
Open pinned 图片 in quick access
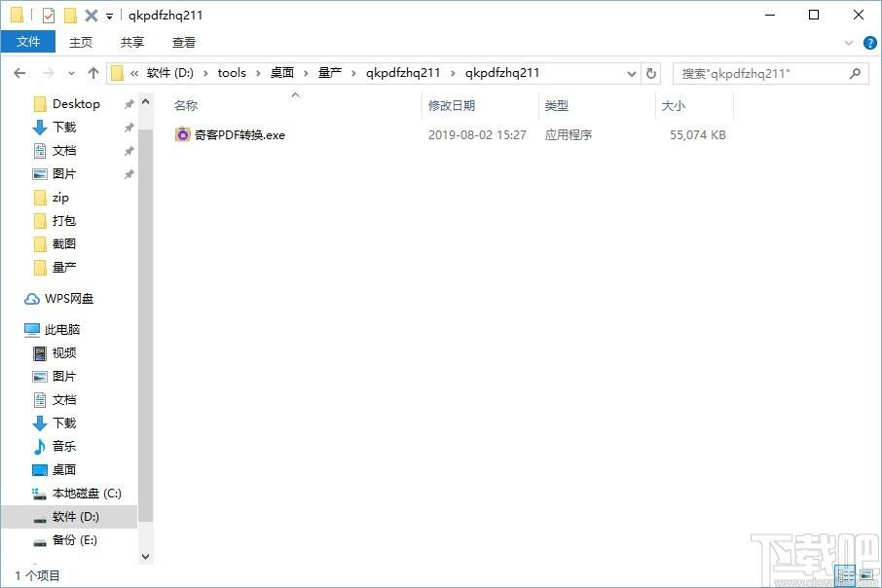(x=64, y=174)
